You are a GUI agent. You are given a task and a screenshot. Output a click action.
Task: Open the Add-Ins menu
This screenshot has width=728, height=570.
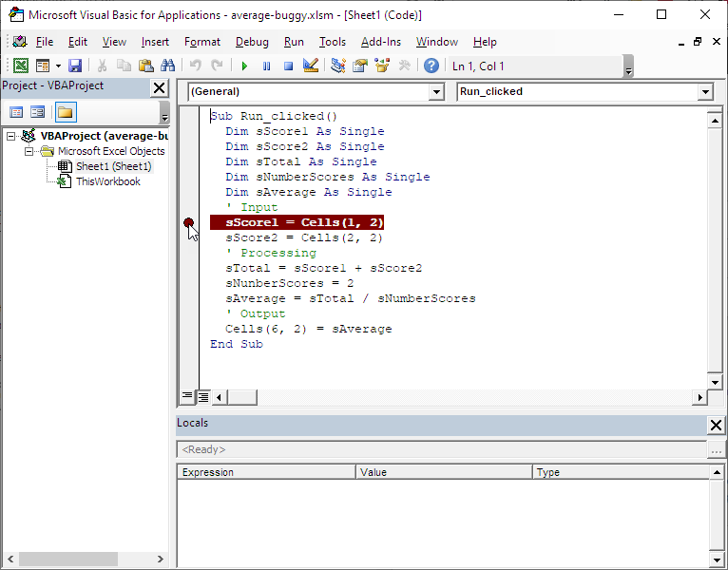(x=381, y=42)
